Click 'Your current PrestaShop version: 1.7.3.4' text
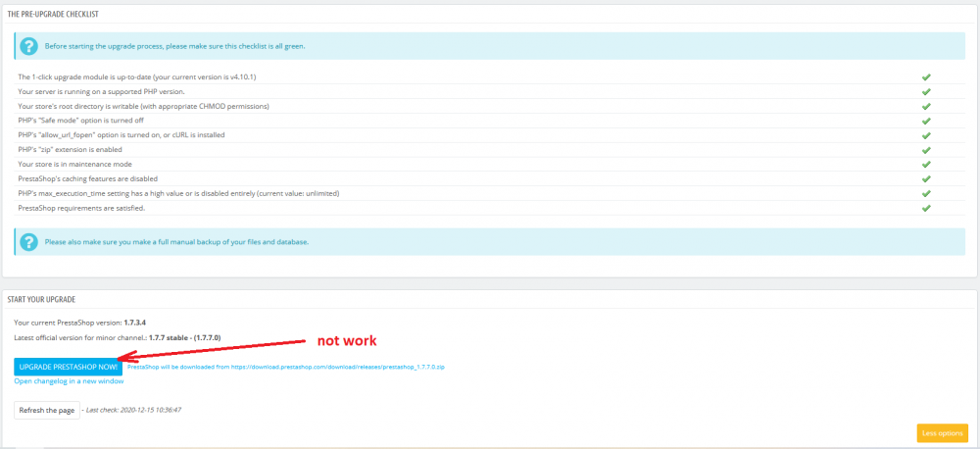Image resolution: width=980 pixels, height=449 pixels. tap(80, 323)
